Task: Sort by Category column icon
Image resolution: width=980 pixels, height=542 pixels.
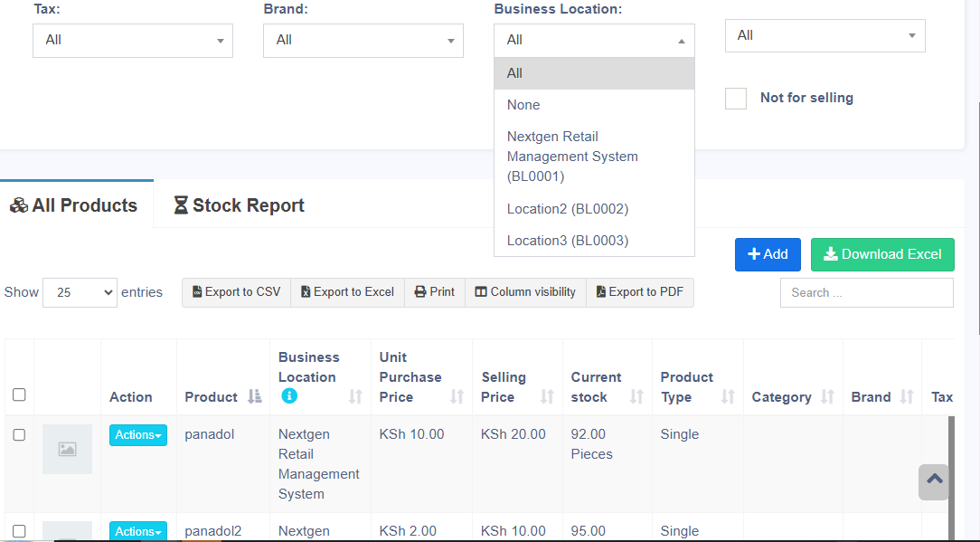Action: (827, 397)
